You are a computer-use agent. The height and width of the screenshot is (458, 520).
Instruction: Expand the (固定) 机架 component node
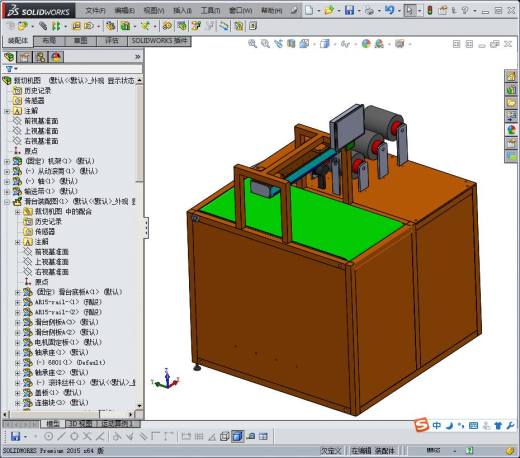pyautogui.click(x=7, y=161)
